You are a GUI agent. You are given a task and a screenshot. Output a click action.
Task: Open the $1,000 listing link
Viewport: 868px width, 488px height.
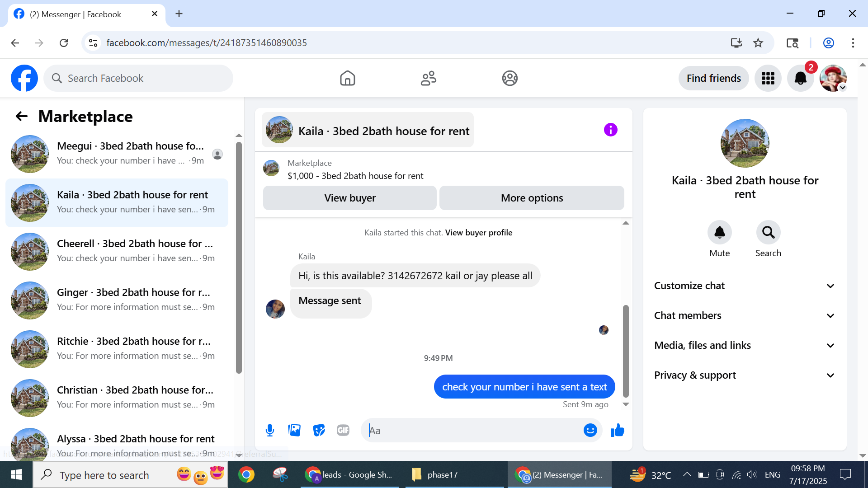click(355, 176)
